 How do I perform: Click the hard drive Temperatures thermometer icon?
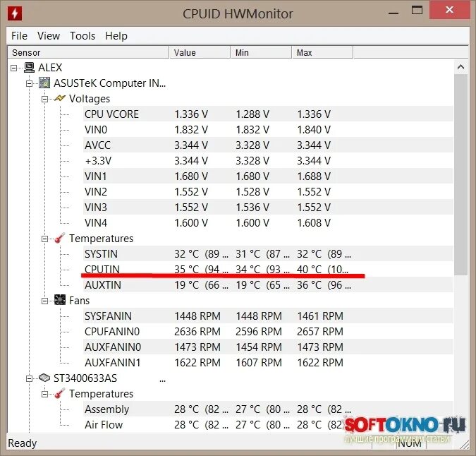point(60,393)
